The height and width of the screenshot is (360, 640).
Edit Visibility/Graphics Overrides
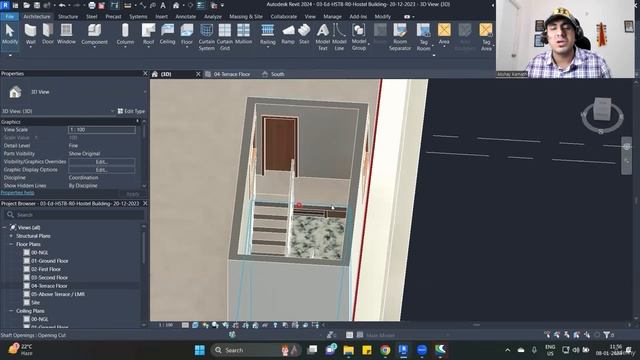pos(102,162)
